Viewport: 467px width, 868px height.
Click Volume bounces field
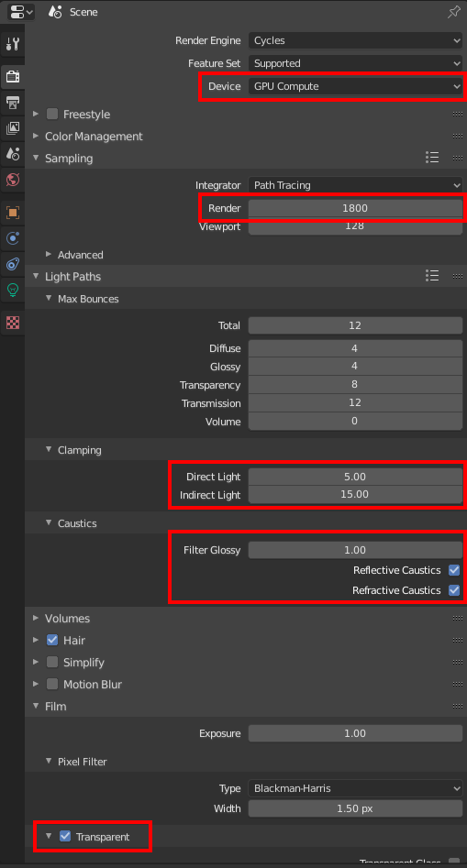(x=355, y=422)
